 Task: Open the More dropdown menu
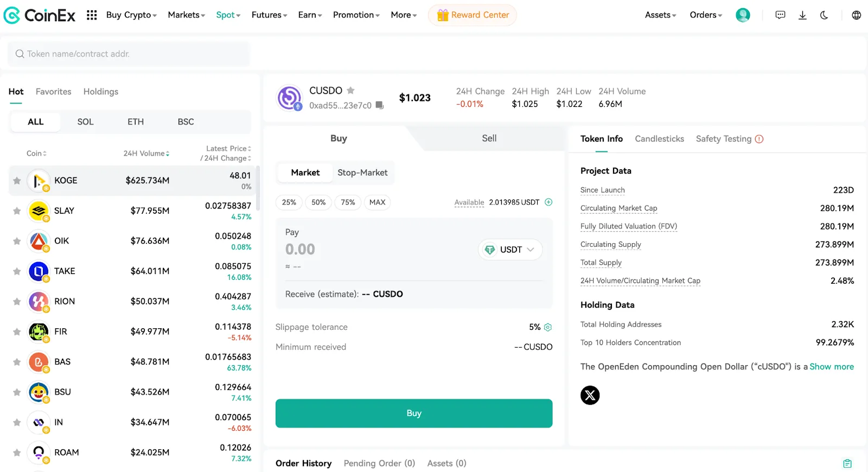[x=404, y=15]
